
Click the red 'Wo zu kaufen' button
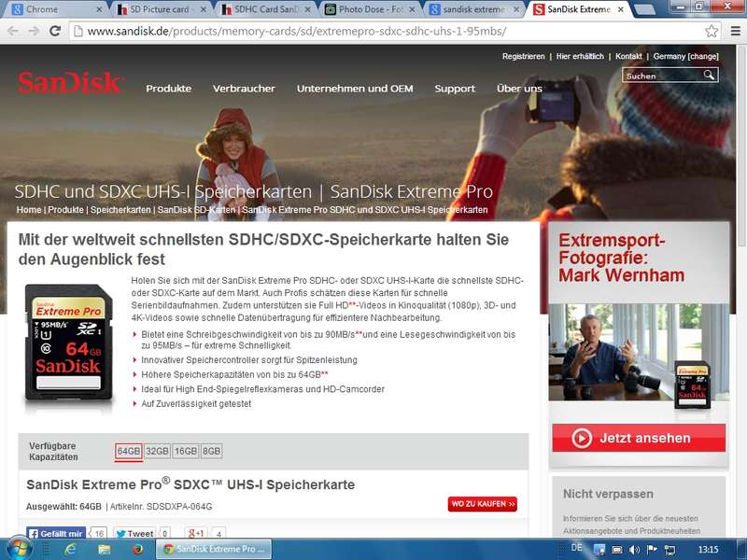pyautogui.click(x=482, y=504)
